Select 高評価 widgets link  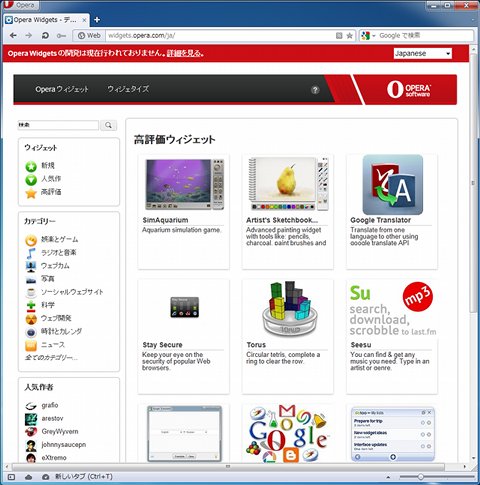51,192
